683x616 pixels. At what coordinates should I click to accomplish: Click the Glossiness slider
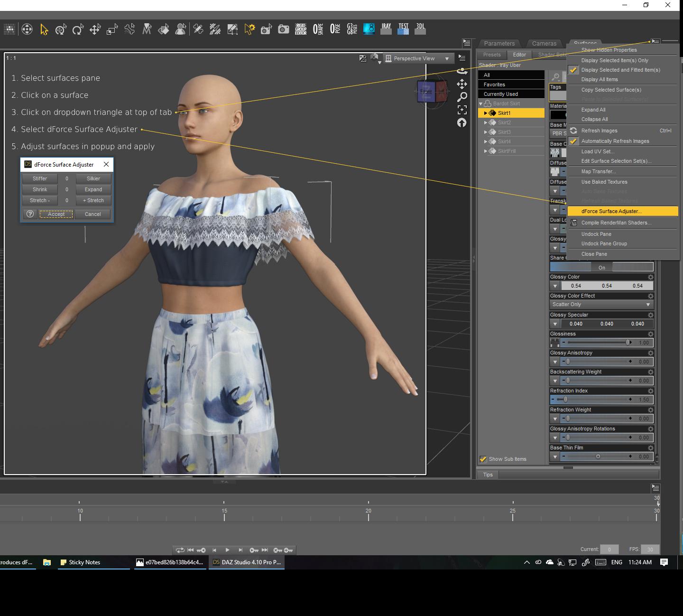pos(598,343)
